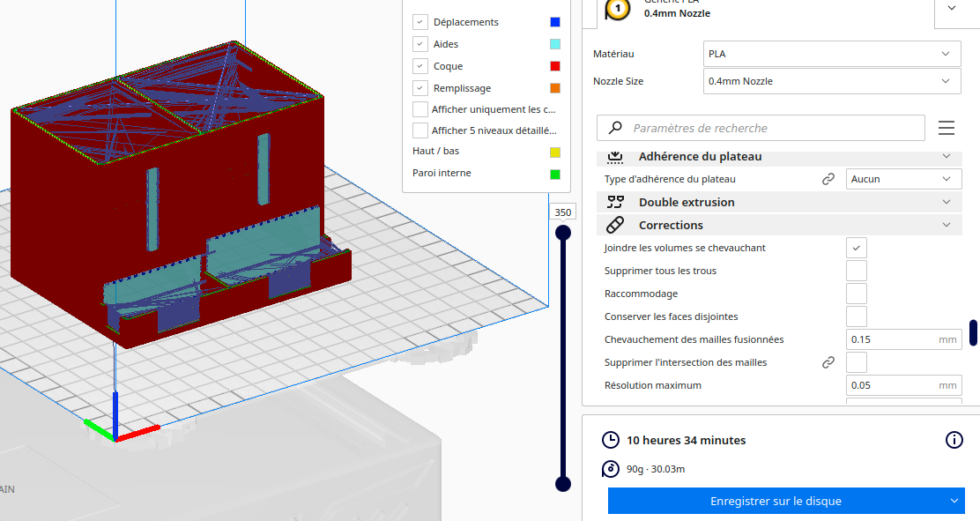Click the top handle of the layer slider
This screenshot has width=980, height=521.
point(563,233)
